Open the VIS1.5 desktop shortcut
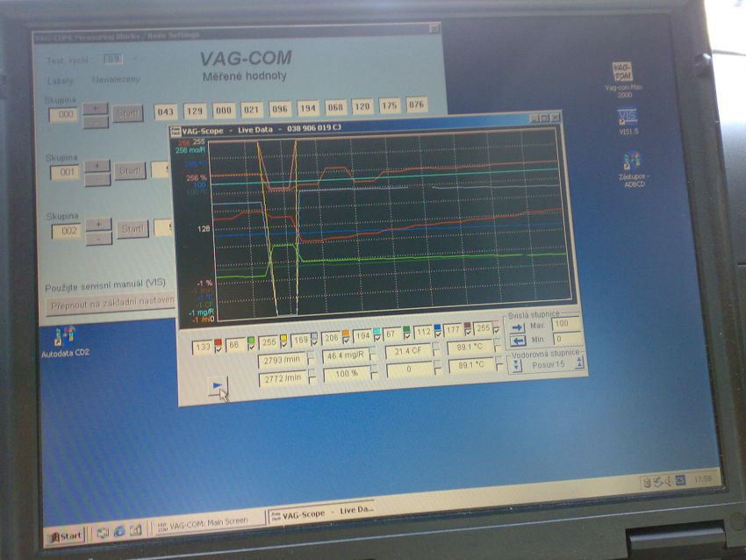Image resolution: width=746 pixels, height=560 pixels. click(628, 121)
